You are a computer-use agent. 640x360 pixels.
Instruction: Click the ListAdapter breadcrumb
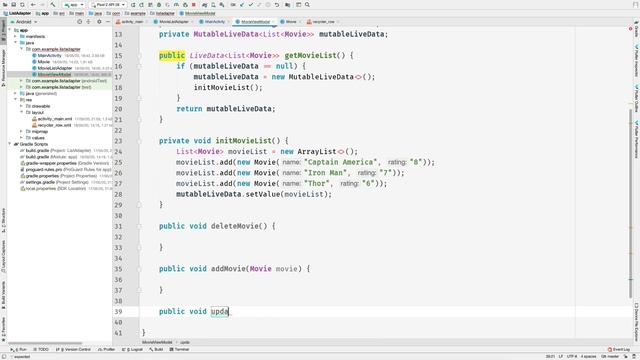(18, 13)
